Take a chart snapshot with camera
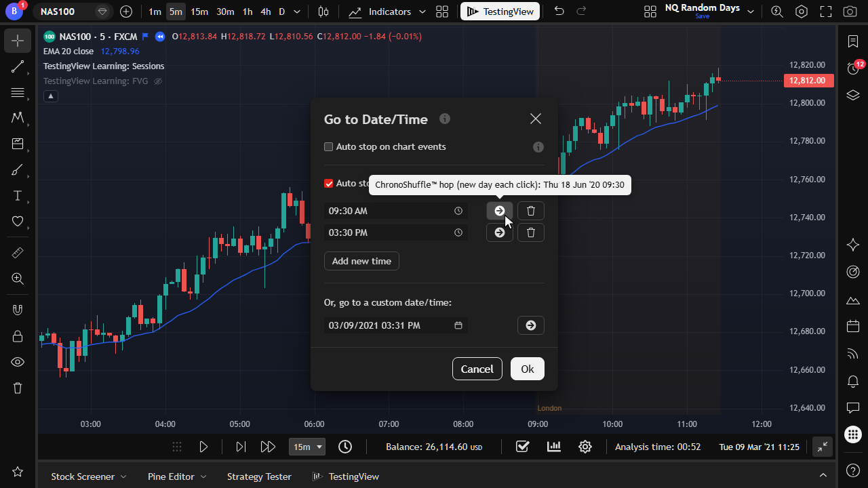 (x=849, y=12)
